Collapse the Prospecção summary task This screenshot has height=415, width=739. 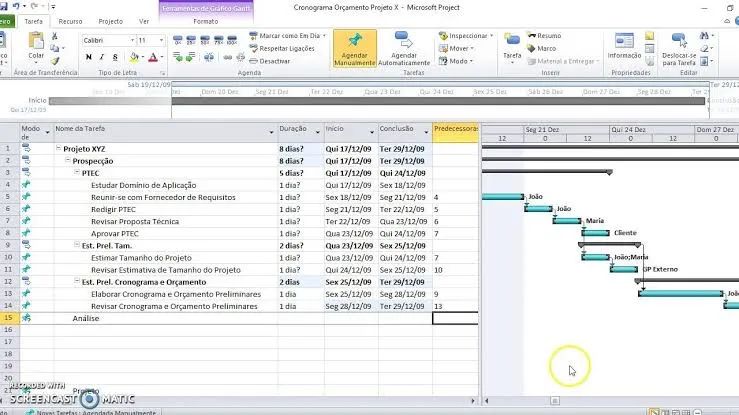[x=67, y=160]
